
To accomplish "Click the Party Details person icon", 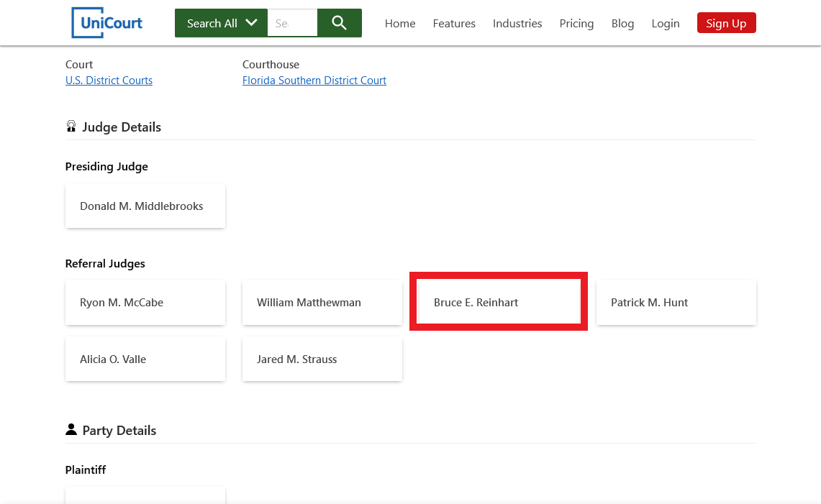I will 71,430.
